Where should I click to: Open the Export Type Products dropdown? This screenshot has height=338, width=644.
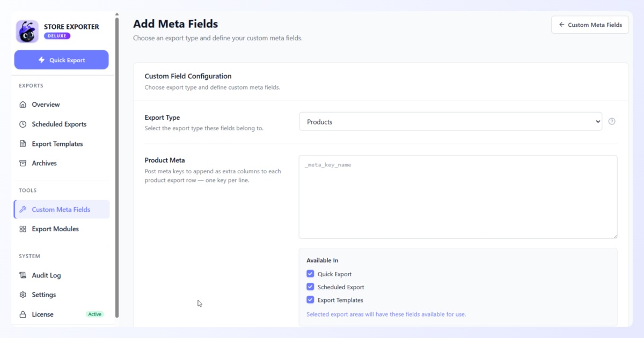450,122
